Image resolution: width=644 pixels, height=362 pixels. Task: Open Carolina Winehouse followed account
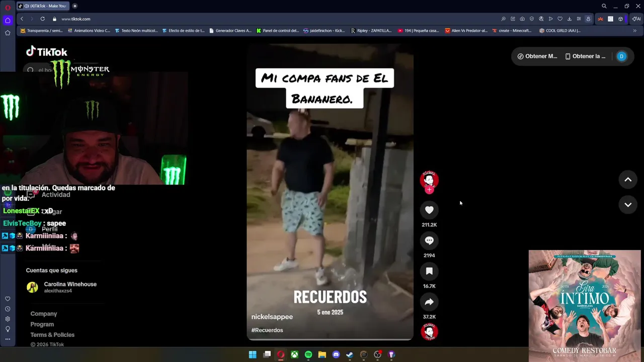(61, 287)
